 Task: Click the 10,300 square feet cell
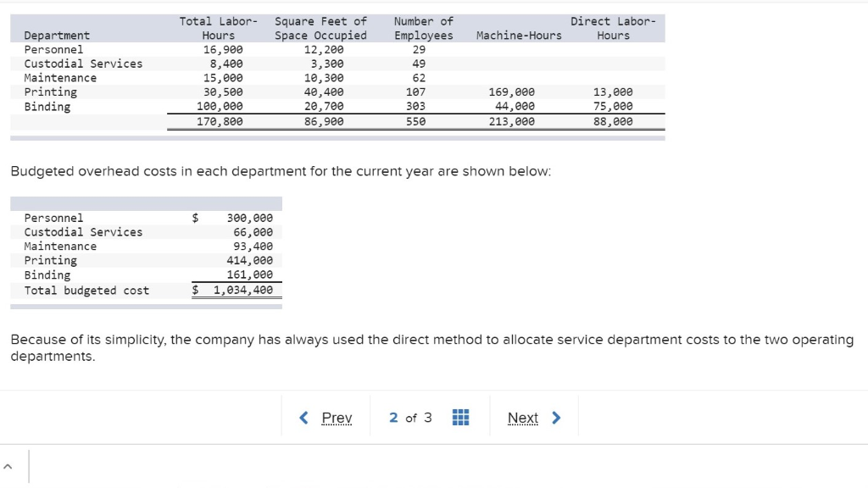click(x=324, y=78)
